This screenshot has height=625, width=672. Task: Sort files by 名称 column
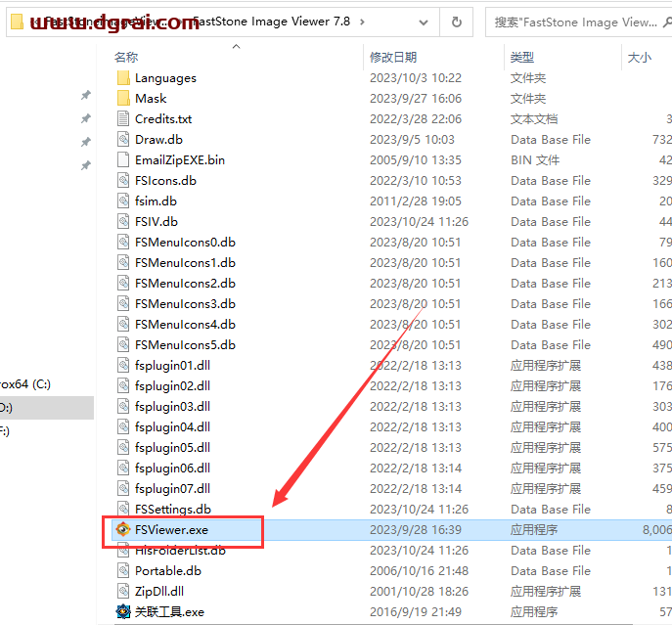[x=126, y=58]
